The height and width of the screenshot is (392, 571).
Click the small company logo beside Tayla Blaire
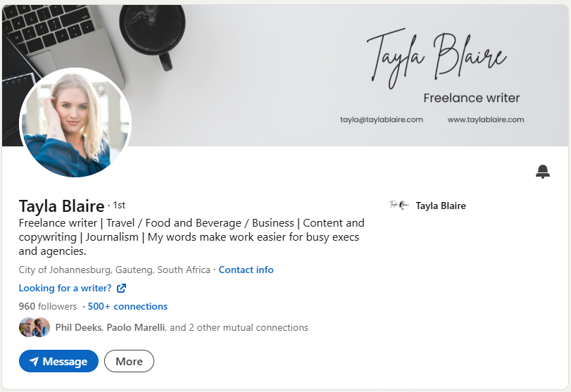click(x=399, y=206)
